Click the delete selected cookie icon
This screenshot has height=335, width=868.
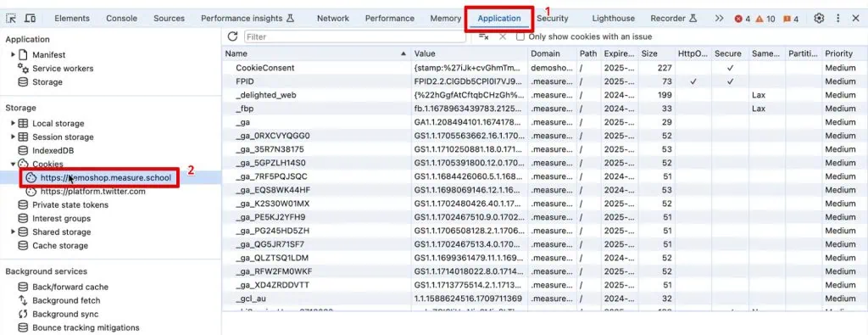(503, 36)
